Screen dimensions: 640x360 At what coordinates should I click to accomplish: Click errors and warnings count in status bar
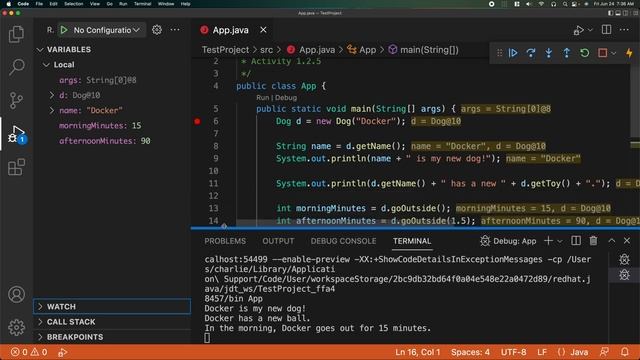pyautogui.click(x=29, y=352)
